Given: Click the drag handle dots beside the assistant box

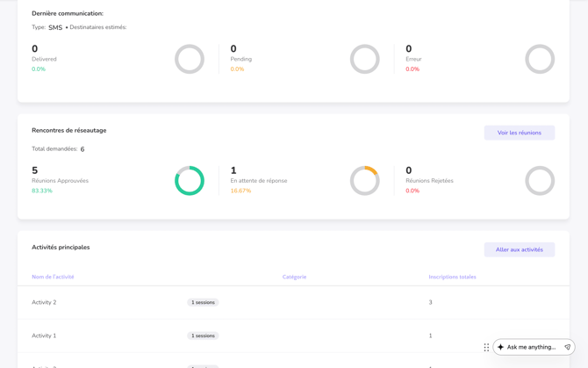Looking at the screenshot, I should [x=486, y=347].
